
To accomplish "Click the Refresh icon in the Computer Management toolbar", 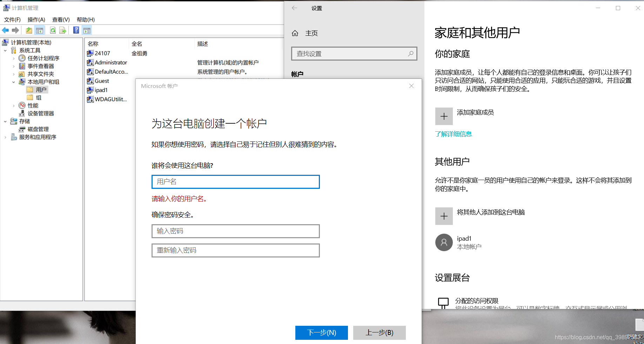I will (x=53, y=30).
